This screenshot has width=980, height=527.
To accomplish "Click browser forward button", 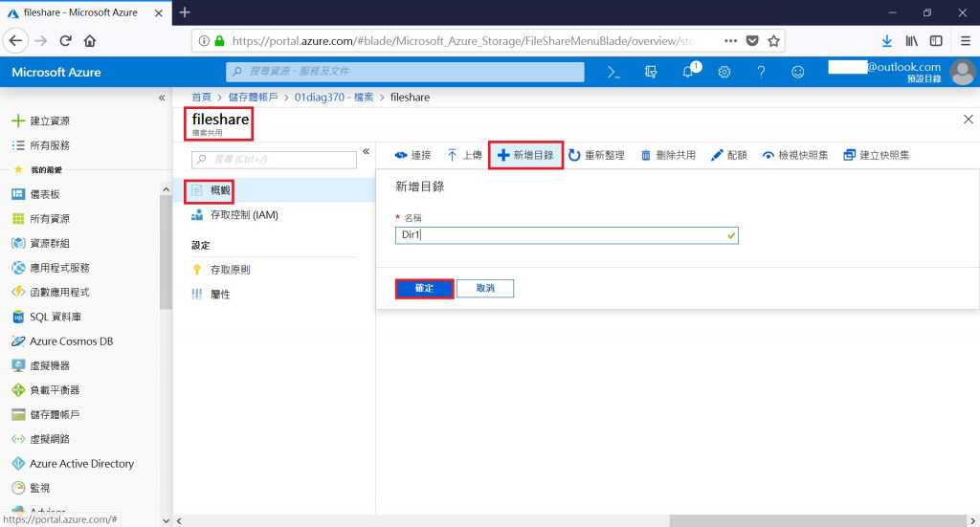I will click(x=40, y=40).
